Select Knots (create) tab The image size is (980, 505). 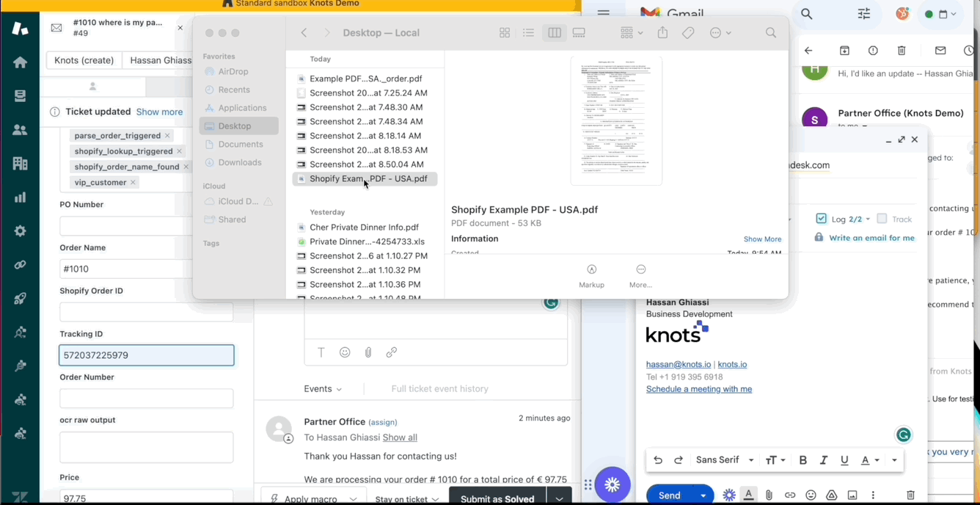point(84,60)
